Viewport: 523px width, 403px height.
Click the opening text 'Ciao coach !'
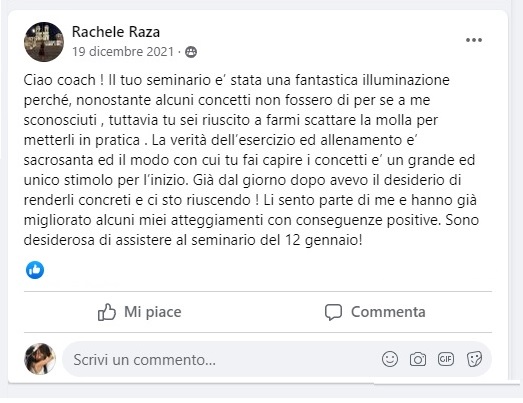(x=63, y=80)
